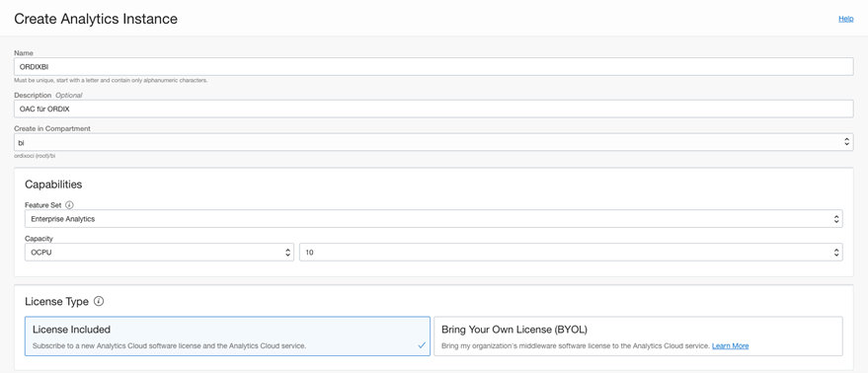
Task: Click the OCPU capacity type arrow icon
Action: tap(287, 253)
